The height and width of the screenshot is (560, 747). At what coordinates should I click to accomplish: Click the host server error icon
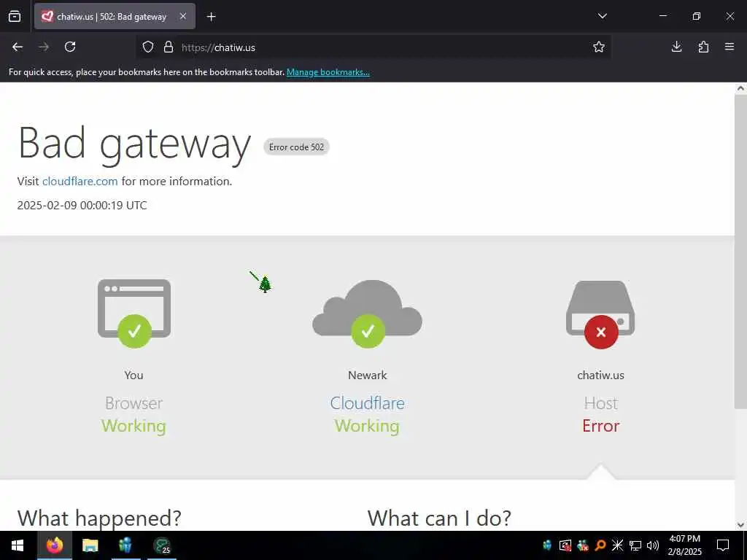(600, 314)
